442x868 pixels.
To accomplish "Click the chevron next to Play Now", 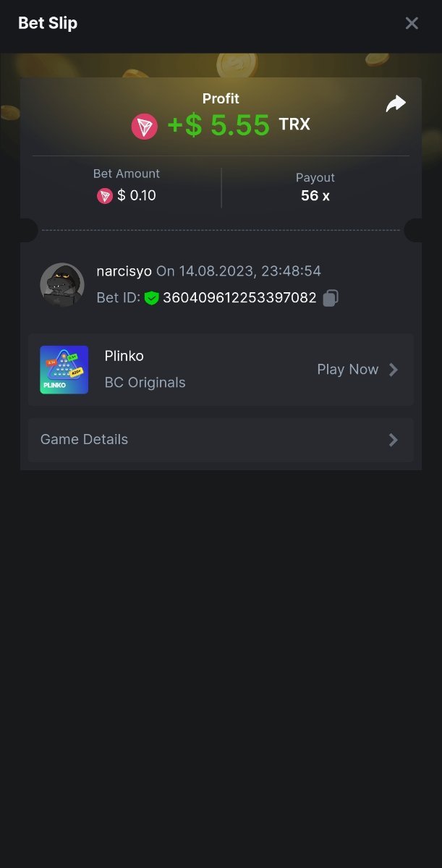I will coord(394,370).
